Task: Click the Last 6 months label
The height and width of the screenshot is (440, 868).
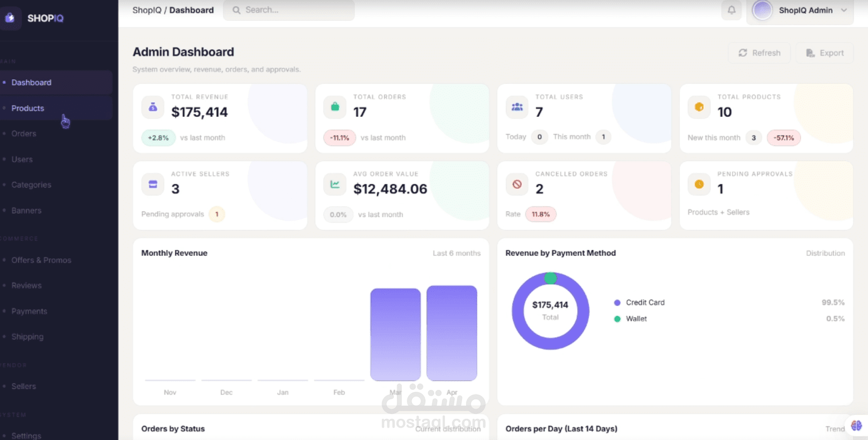Action: click(x=456, y=253)
